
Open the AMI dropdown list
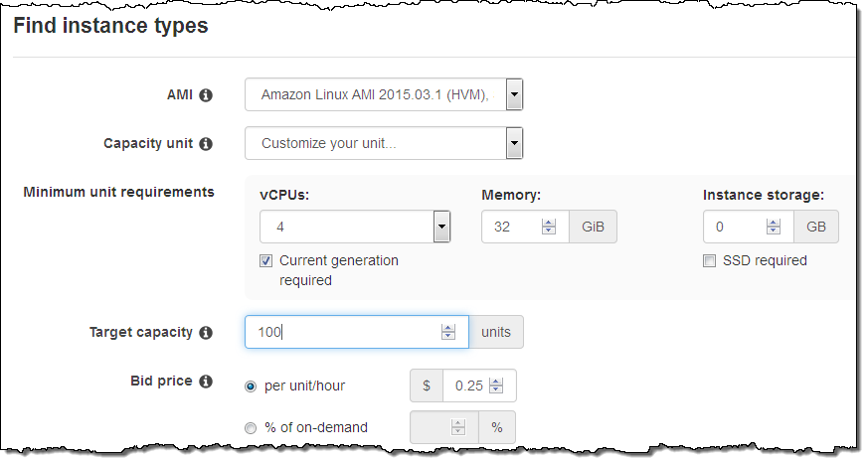(514, 95)
